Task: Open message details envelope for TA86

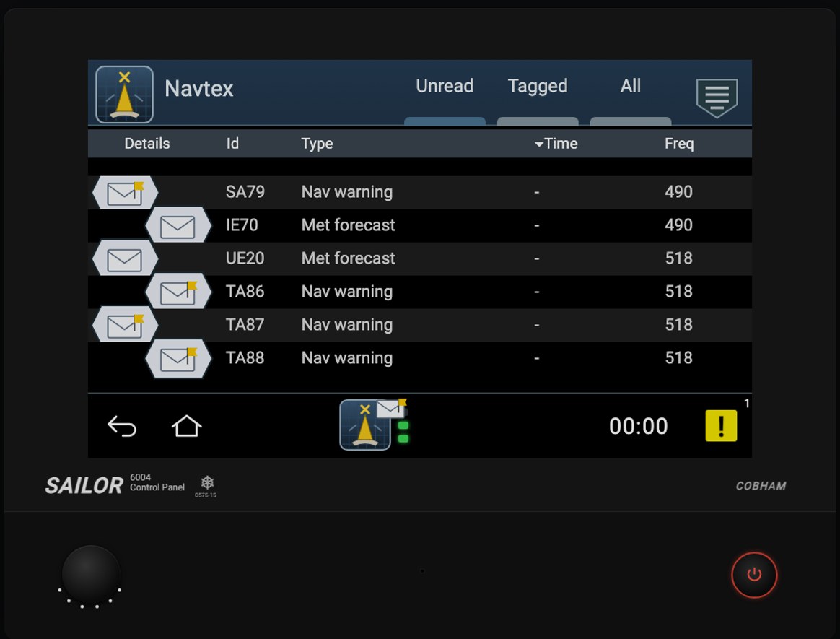Action: [178, 292]
